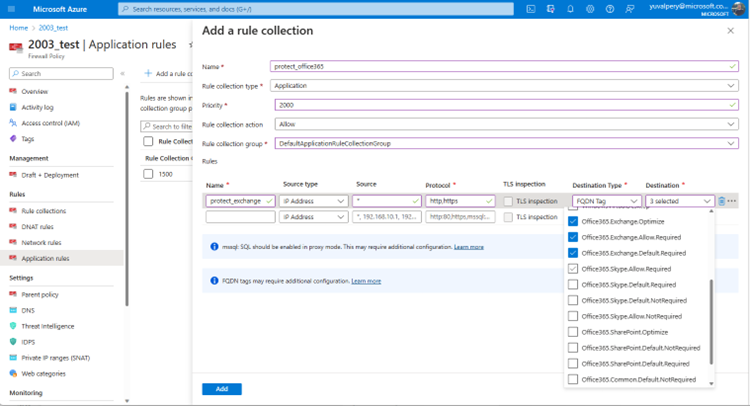Expand the Rule collection type dropdown
Screen dimensions: 750x406
click(504, 86)
